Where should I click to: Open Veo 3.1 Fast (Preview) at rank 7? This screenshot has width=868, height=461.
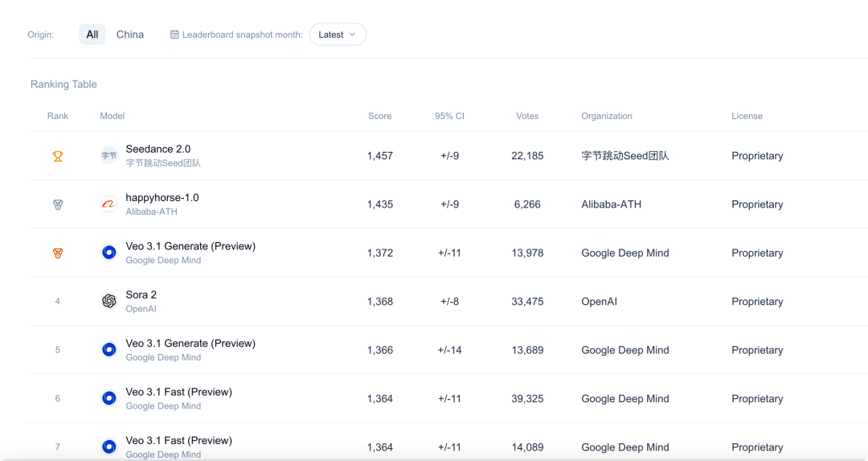pos(178,441)
